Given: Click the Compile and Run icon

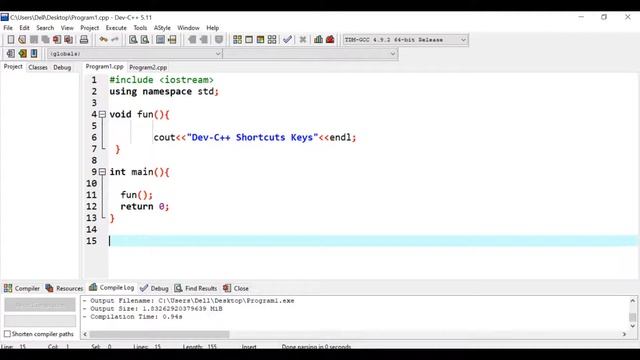Looking at the screenshot, I should click(x=260, y=40).
